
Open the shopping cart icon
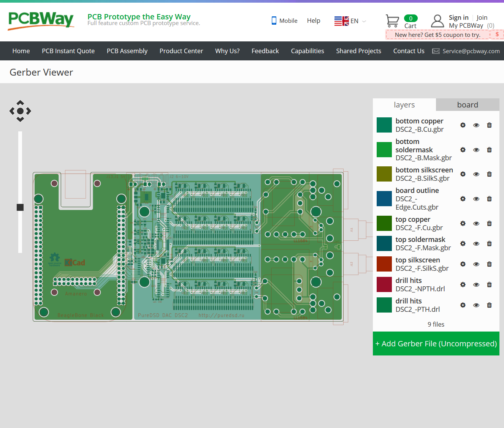[392, 21]
